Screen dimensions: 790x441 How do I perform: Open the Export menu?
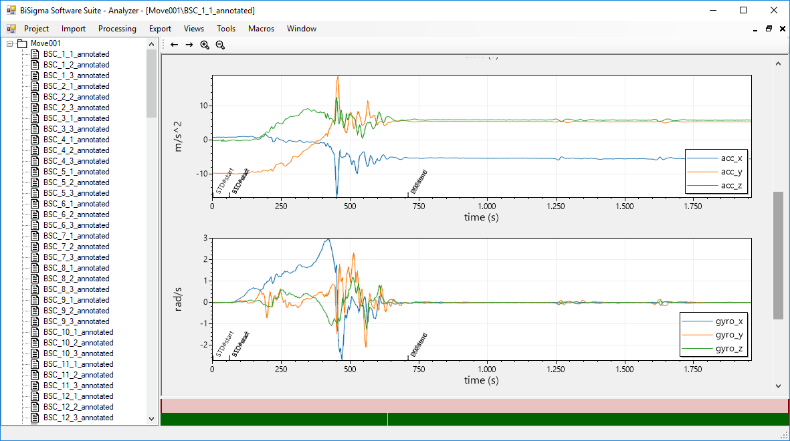pos(160,29)
